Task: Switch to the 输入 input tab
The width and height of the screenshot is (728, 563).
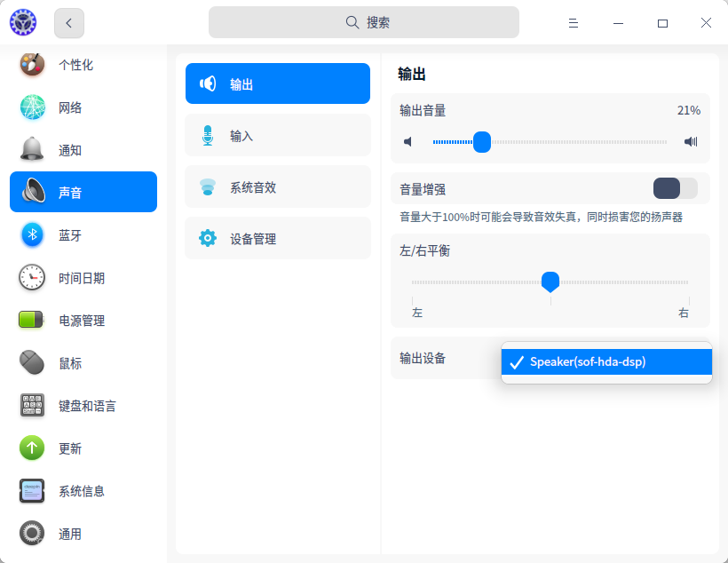Action: 278,136
